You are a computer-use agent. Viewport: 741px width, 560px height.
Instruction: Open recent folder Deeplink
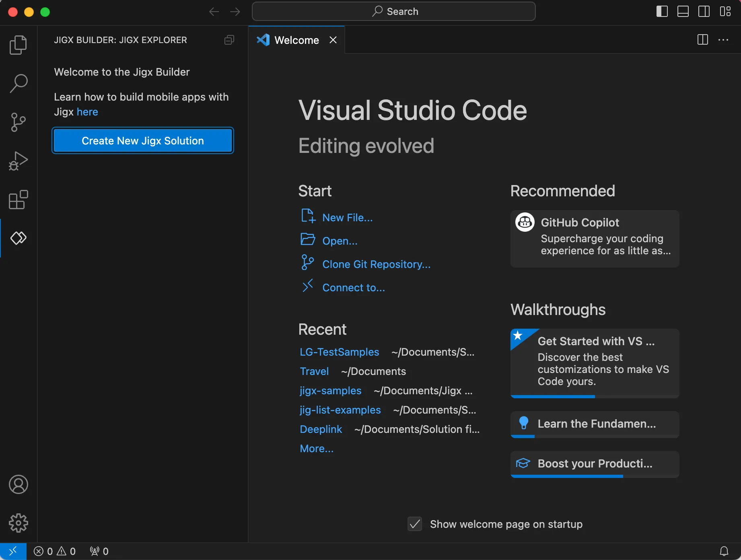[321, 429]
